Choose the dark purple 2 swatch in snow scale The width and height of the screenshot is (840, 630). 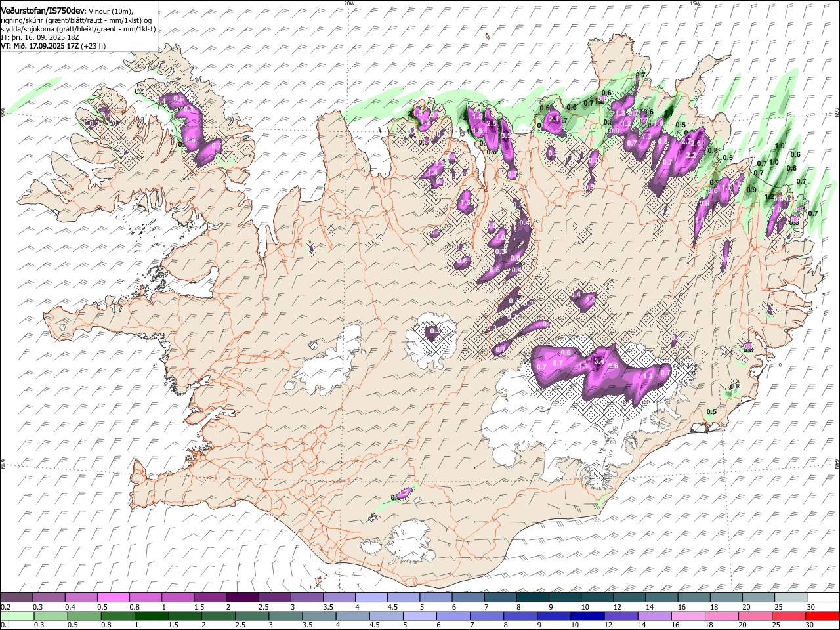(x=242, y=598)
